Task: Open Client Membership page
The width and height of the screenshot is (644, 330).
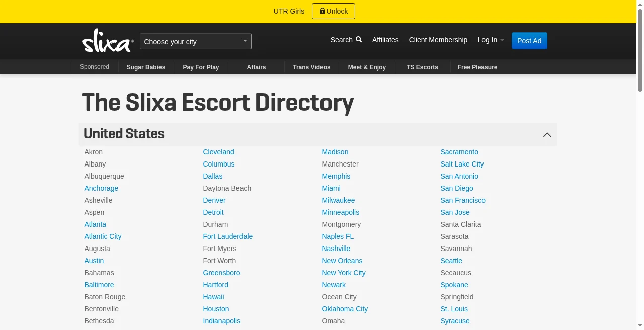Action: point(438,40)
